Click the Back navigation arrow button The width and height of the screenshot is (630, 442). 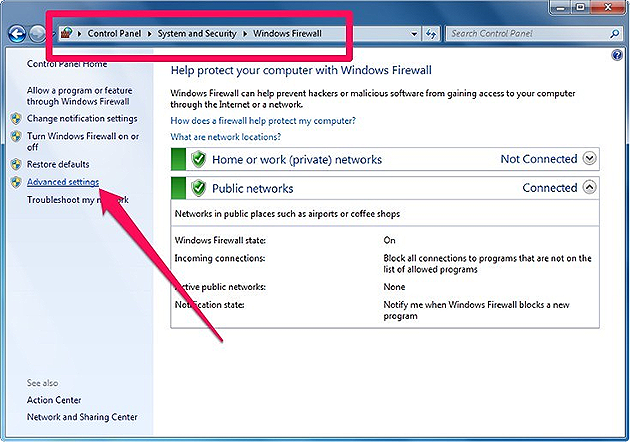coord(17,33)
